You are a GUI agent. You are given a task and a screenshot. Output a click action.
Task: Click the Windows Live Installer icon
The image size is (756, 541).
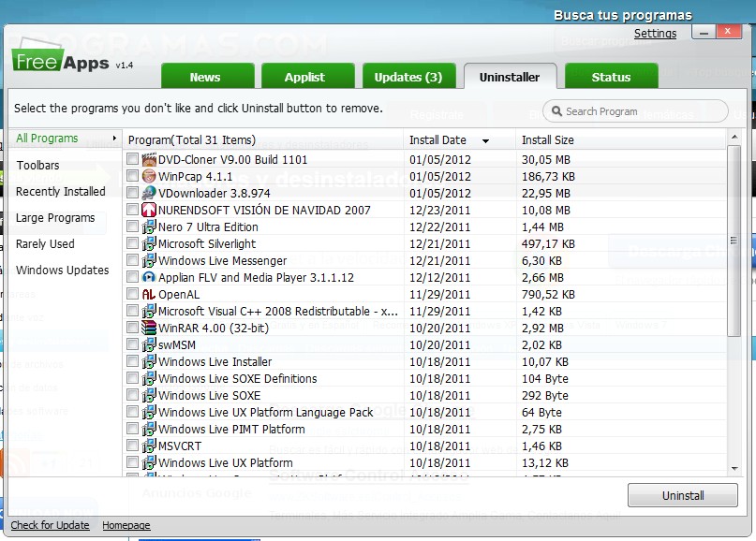pyautogui.click(x=149, y=362)
